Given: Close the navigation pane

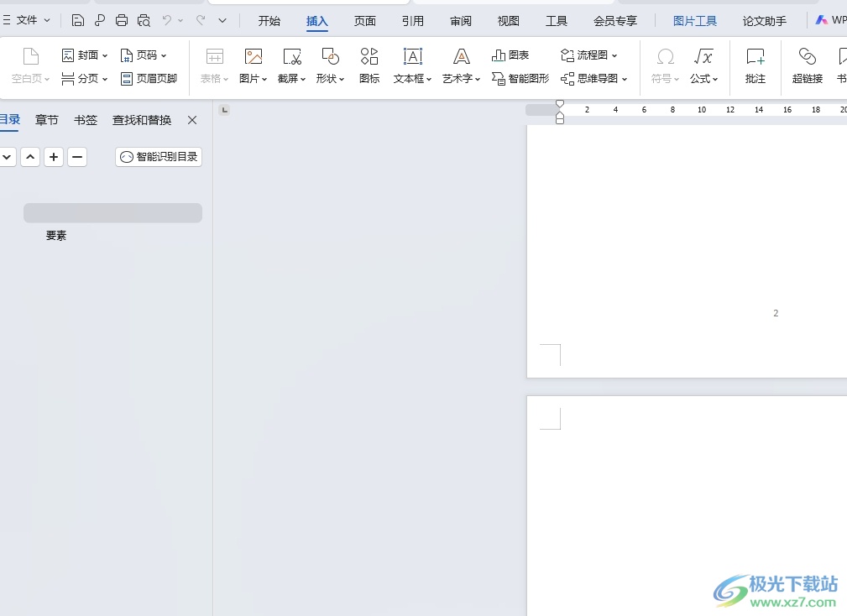Looking at the screenshot, I should click(x=192, y=120).
